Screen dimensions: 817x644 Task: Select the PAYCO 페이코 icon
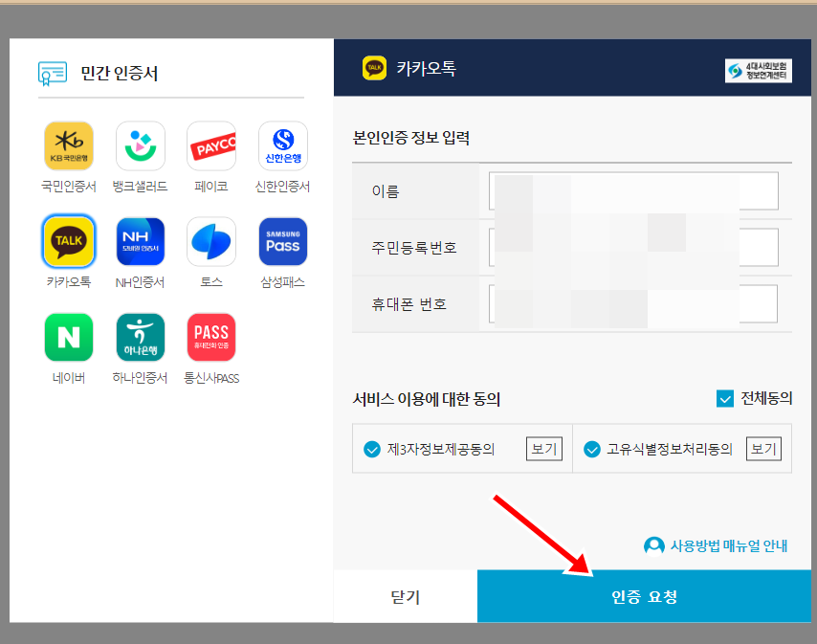tap(211, 145)
